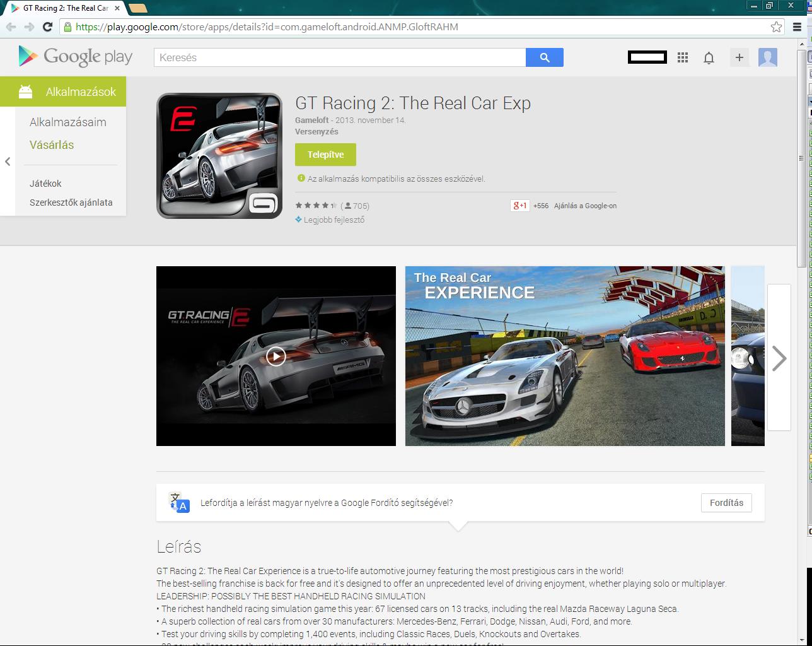Play the GT Racing 2 trailer video

pos(275,356)
